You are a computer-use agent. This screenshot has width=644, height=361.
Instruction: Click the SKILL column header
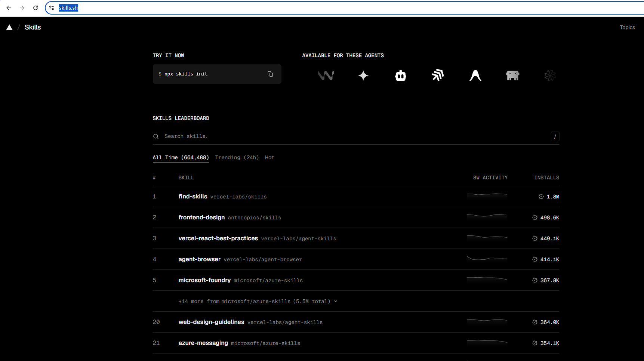coord(186,178)
